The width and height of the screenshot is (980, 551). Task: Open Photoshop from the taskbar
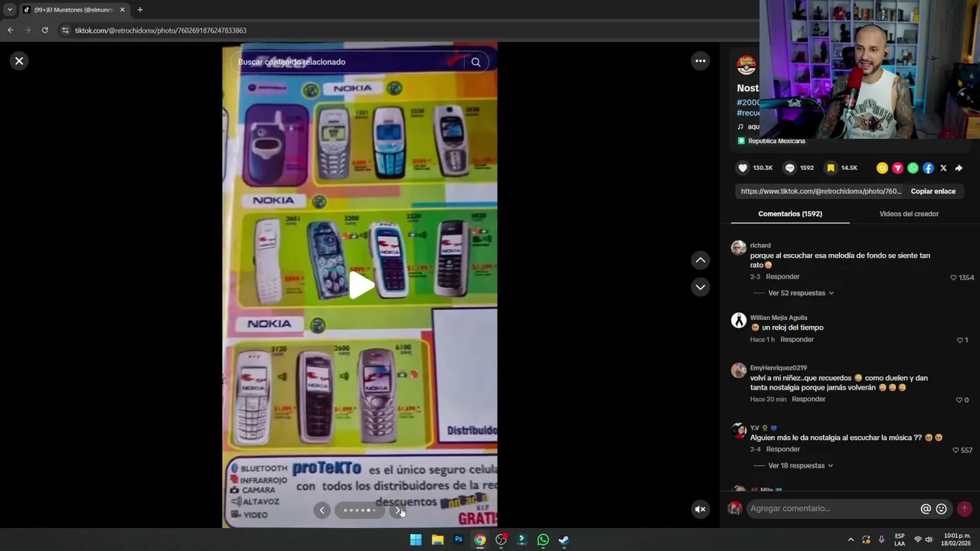pyautogui.click(x=459, y=540)
